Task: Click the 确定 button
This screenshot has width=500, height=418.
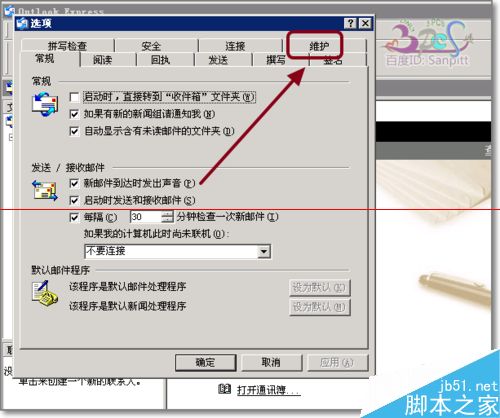Action: tap(206, 363)
